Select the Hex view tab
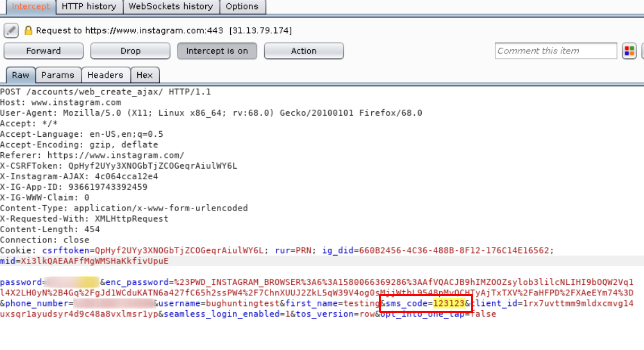 coord(144,75)
